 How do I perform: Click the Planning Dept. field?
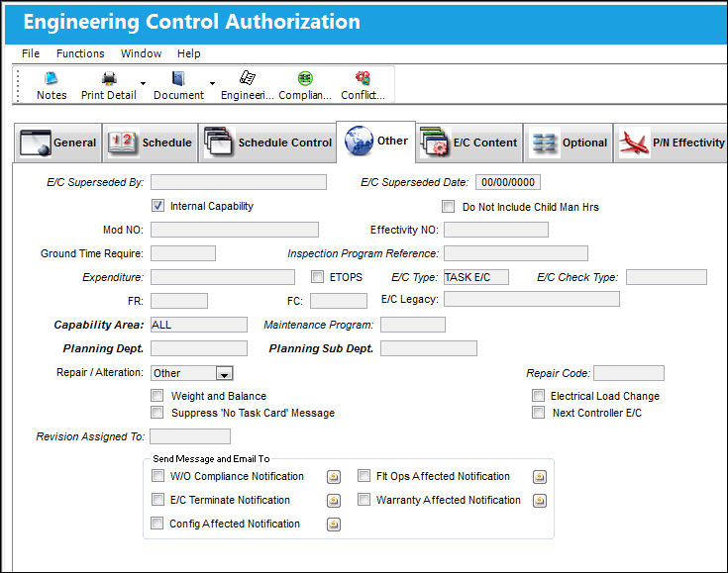(199, 348)
